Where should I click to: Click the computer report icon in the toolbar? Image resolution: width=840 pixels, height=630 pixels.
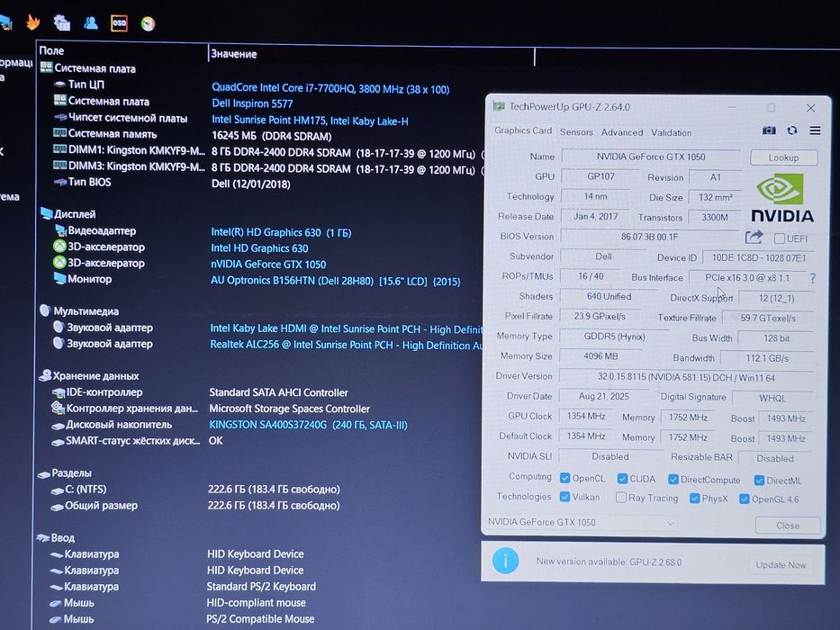click(x=62, y=22)
